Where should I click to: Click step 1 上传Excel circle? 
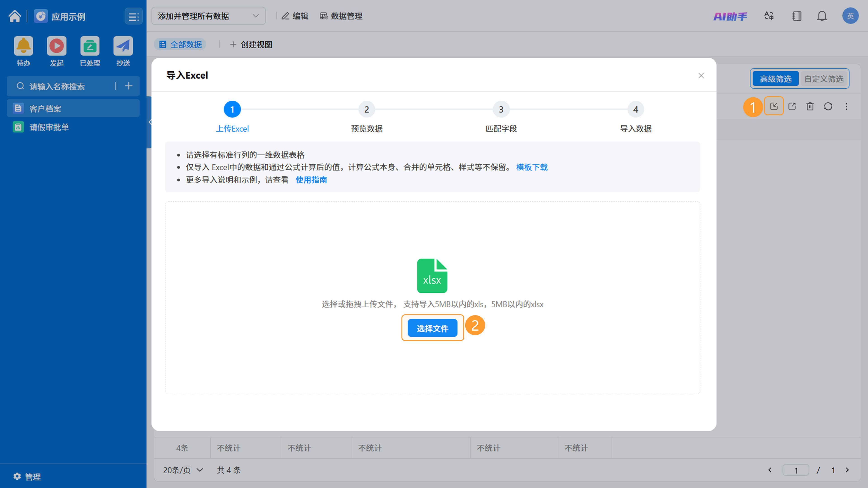tap(232, 109)
